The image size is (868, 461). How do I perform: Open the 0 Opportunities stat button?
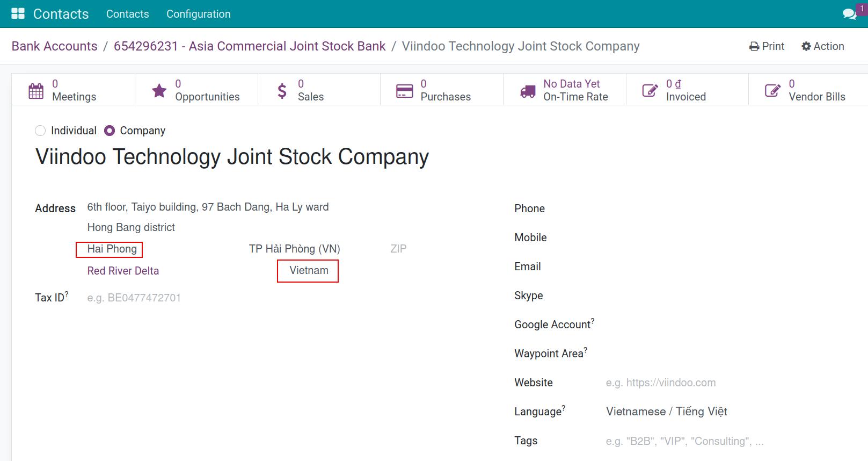(x=196, y=90)
